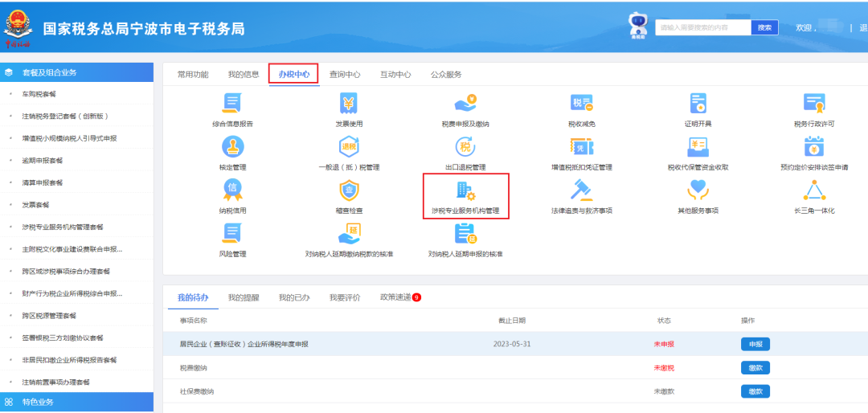Open 清算申报套餐 in sidebar
This screenshot has height=413, width=868.
point(43,182)
